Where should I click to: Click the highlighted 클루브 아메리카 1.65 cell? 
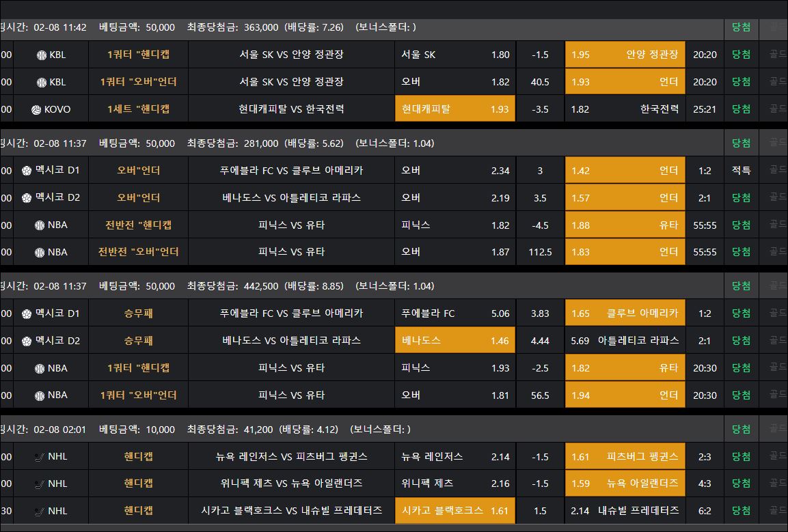[x=625, y=313]
